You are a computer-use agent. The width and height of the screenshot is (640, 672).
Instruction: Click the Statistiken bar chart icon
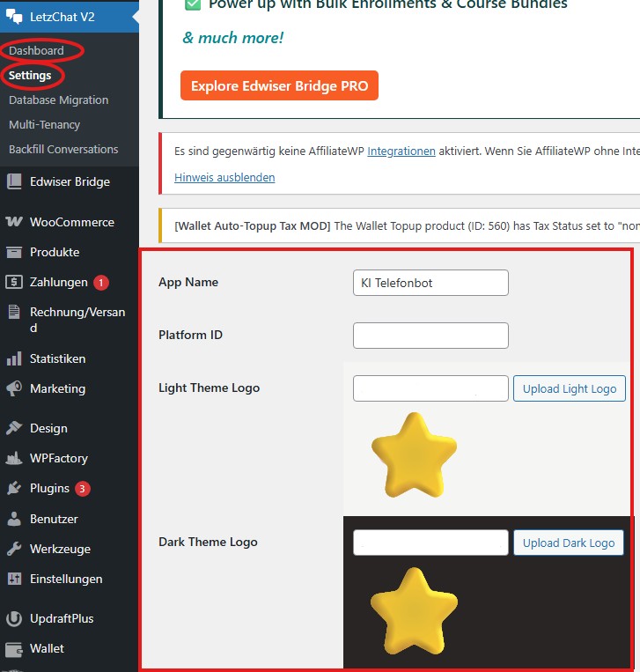[14, 358]
